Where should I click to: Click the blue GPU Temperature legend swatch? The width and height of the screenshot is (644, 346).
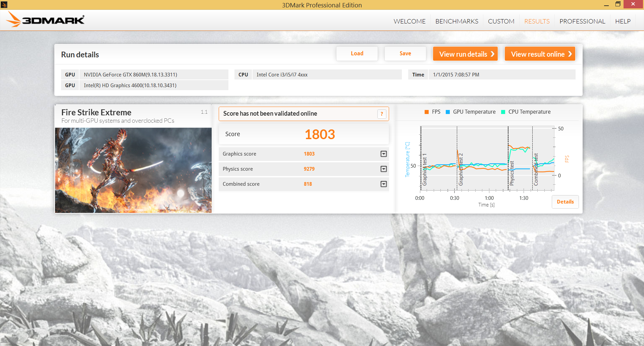[x=448, y=112]
